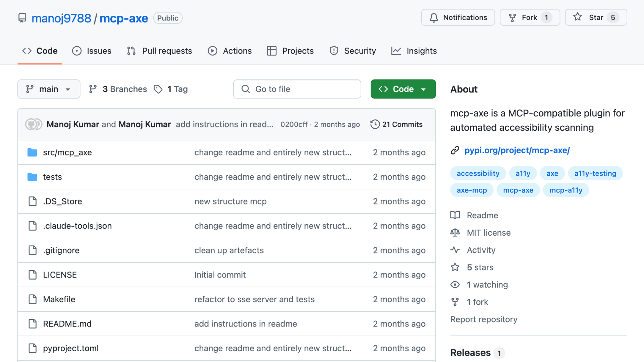Open the main branch dropdown
This screenshot has height=362, width=644.
(49, 89)
